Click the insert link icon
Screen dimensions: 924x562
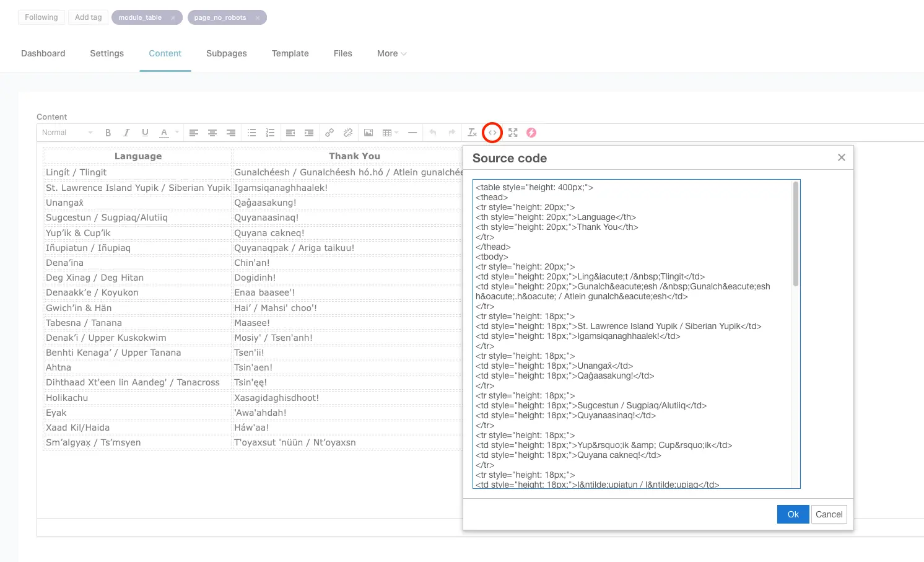(x=329, y=133)
